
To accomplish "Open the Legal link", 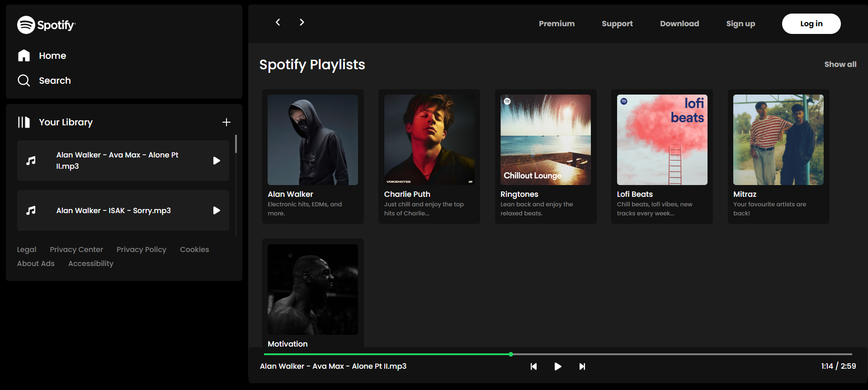I will point(27,250).
